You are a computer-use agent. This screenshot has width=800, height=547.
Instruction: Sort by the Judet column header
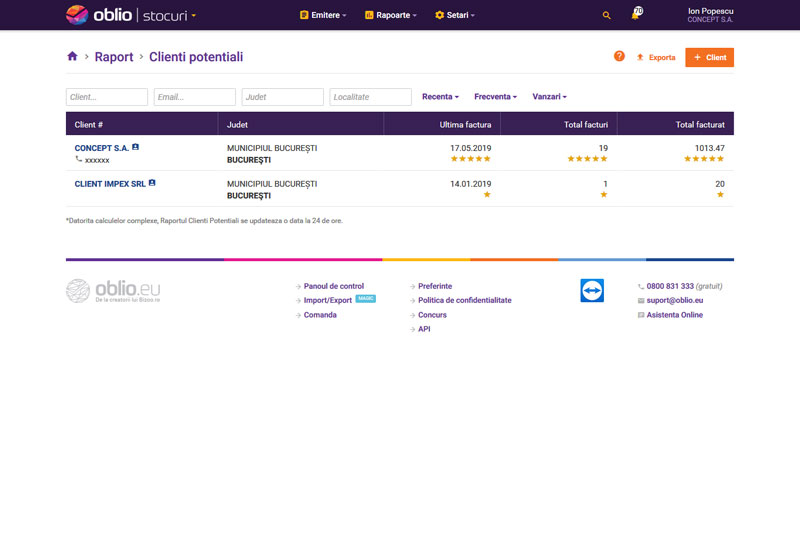click(x=301, y=124)
